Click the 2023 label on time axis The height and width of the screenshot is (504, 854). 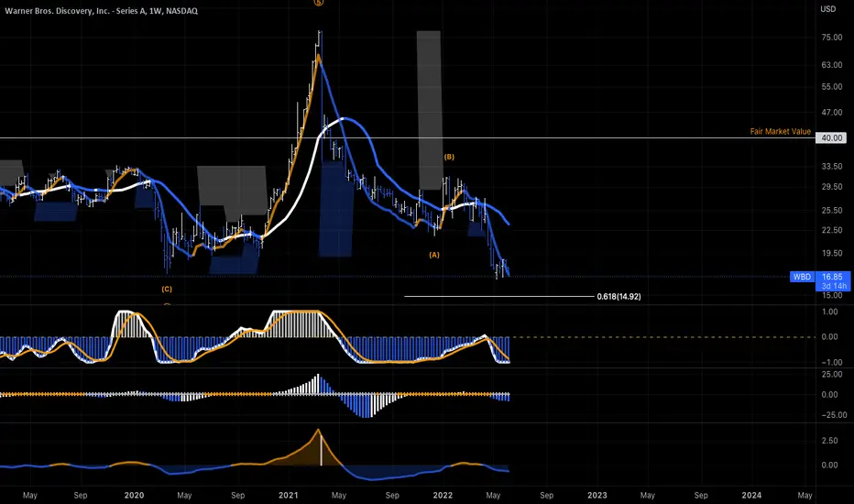coord(597,495)
